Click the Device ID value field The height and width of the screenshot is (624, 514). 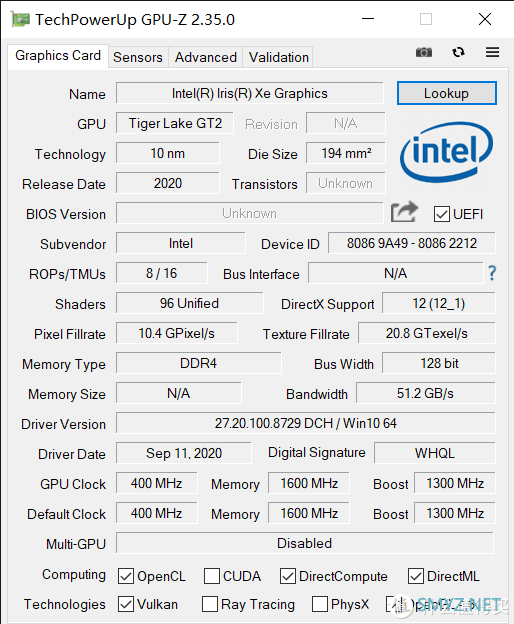412,243
